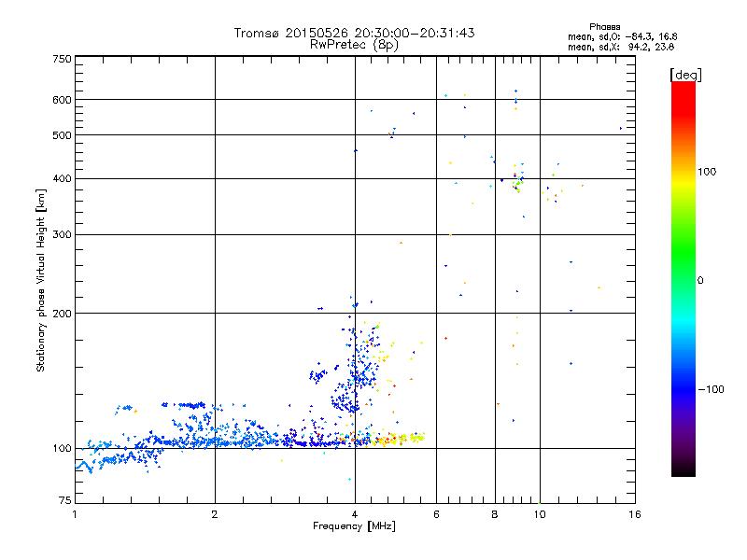Click x-axis tick label "2"

click(x=215, y=514)
